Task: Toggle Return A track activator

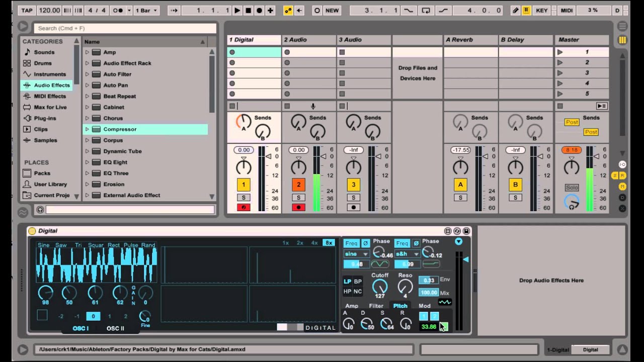Action: pyautogui.click(x=460, y=185)
